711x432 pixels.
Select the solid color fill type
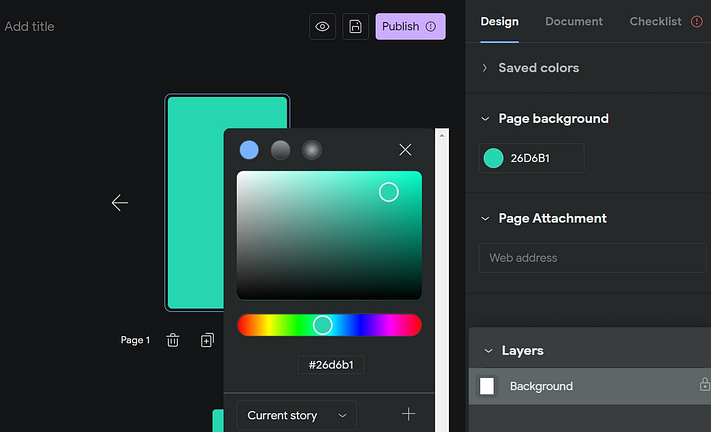(x=249, y=150)
